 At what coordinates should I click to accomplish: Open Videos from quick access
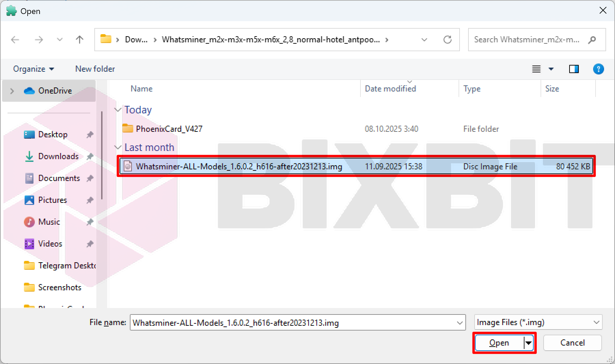[50, 244]
